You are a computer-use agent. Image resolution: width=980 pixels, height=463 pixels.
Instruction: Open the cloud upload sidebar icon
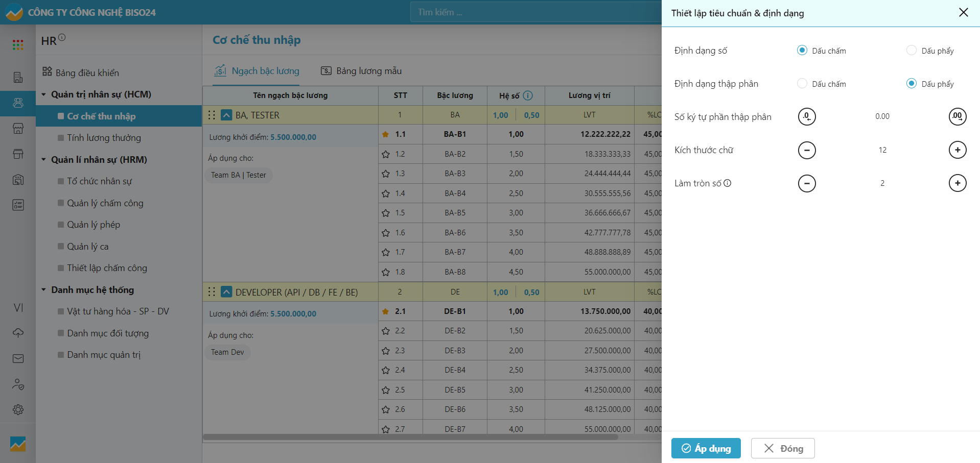point(18,333)
